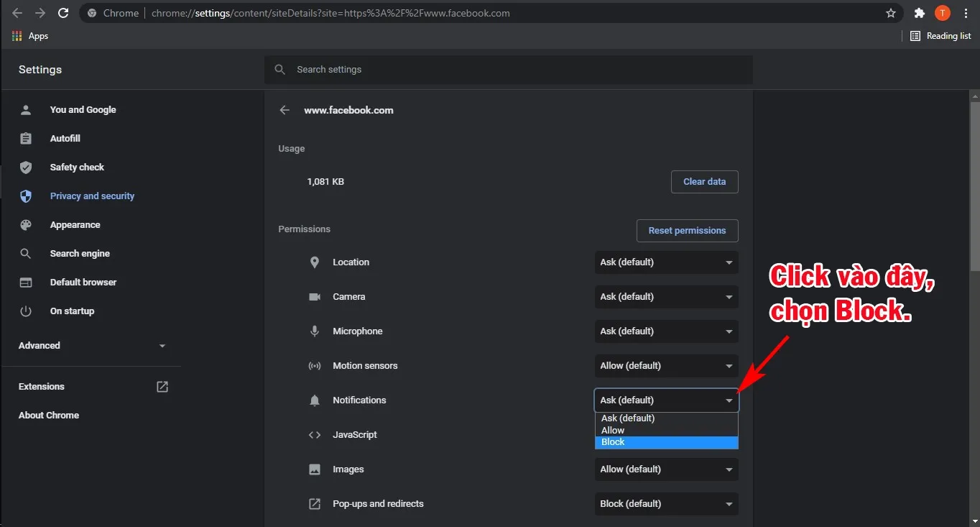Click the Extensions external link icon

pyautogui.click(x=162, y=387)
